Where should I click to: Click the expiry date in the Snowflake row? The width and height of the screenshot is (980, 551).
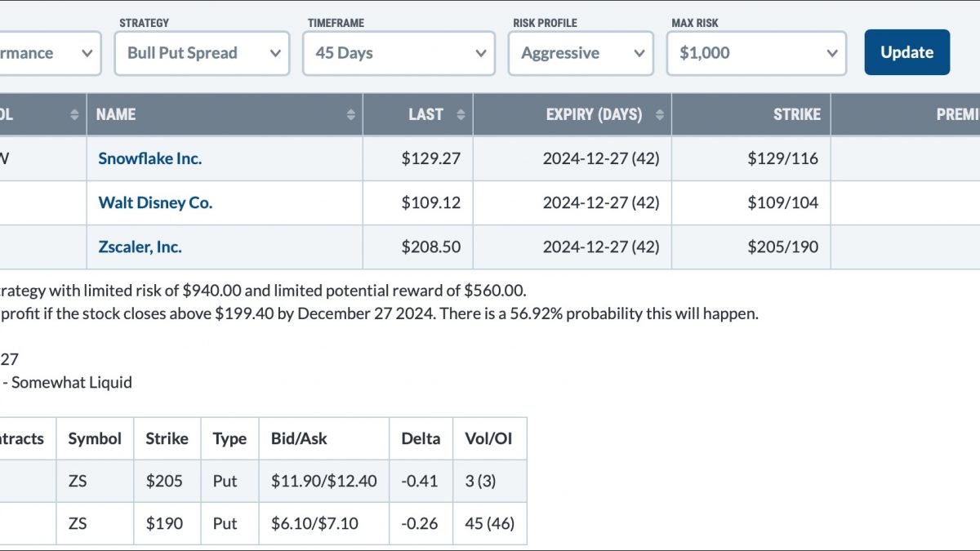pos(601,158)
